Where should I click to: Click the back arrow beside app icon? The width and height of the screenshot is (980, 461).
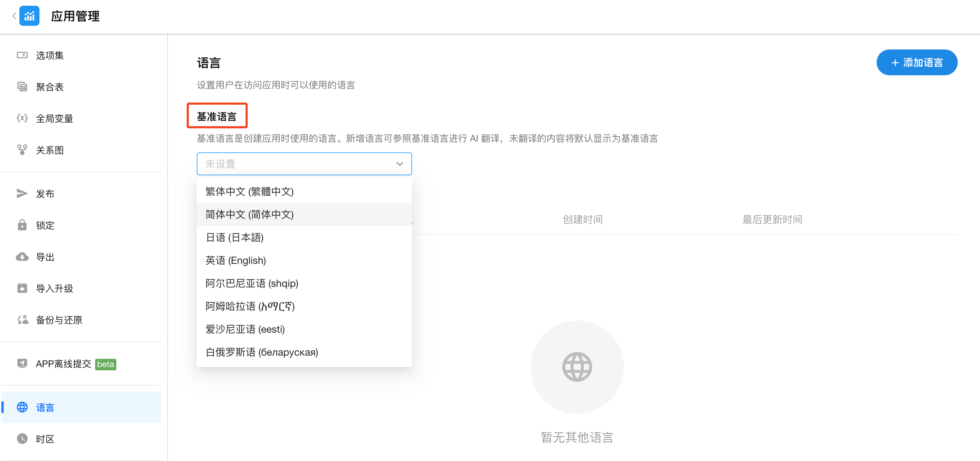[14, 16]
